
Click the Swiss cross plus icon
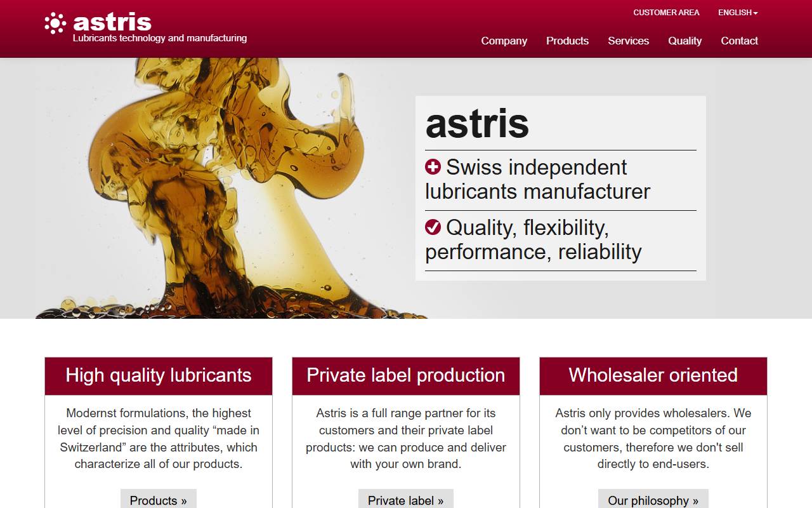point(433,167)
